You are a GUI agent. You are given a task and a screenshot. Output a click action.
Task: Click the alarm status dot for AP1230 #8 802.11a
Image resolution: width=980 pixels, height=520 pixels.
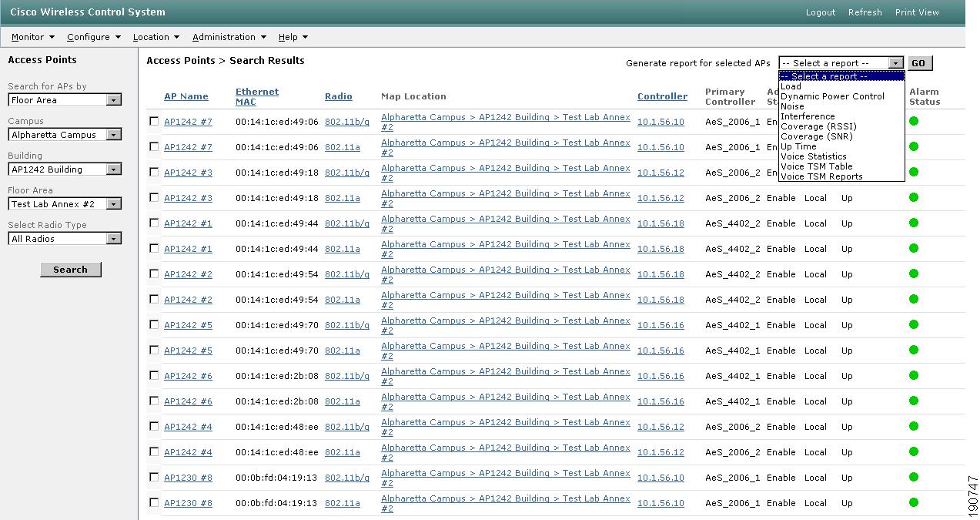(x=914, y=502)
